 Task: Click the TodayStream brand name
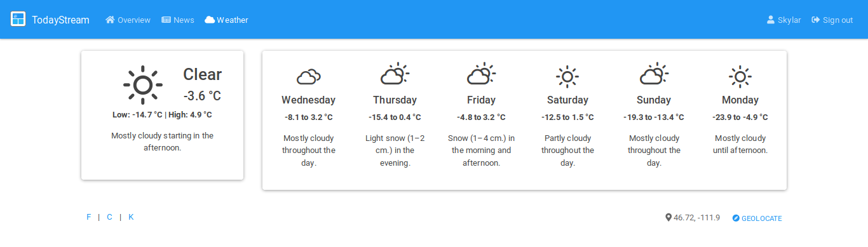[x=60, y=20]
